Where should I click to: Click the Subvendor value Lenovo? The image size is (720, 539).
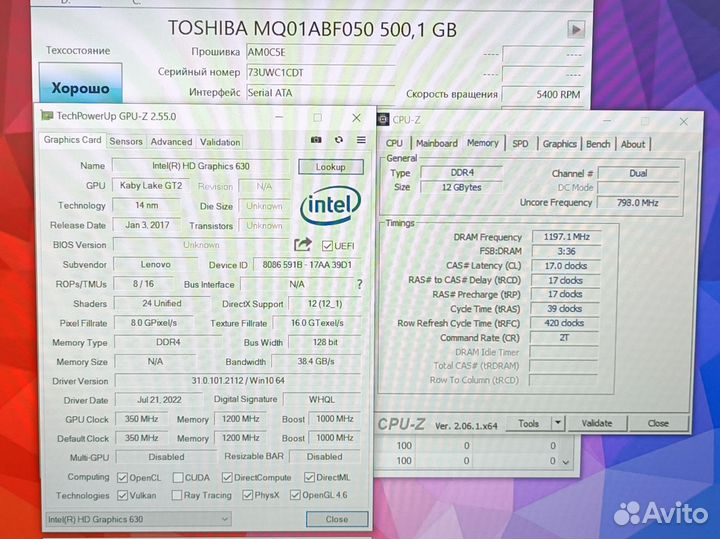155,264
